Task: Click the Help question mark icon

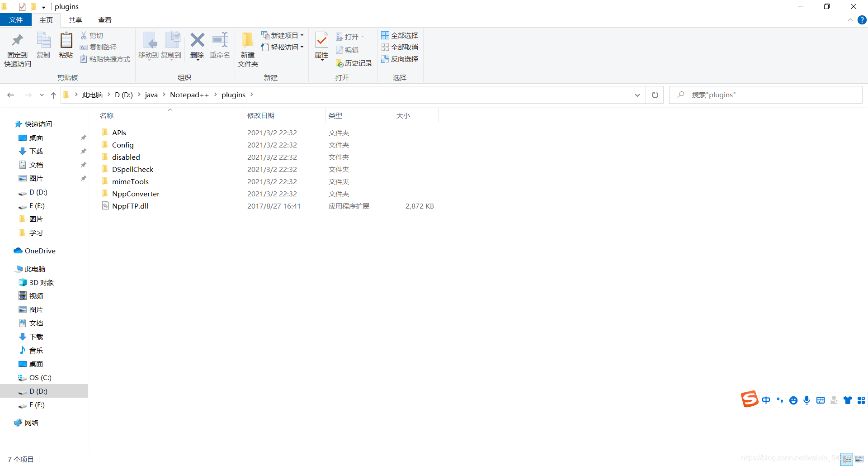Action: pos(862,20)
